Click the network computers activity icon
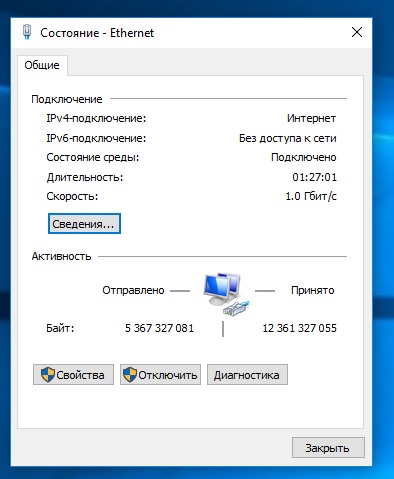 (x=226, y=294)
